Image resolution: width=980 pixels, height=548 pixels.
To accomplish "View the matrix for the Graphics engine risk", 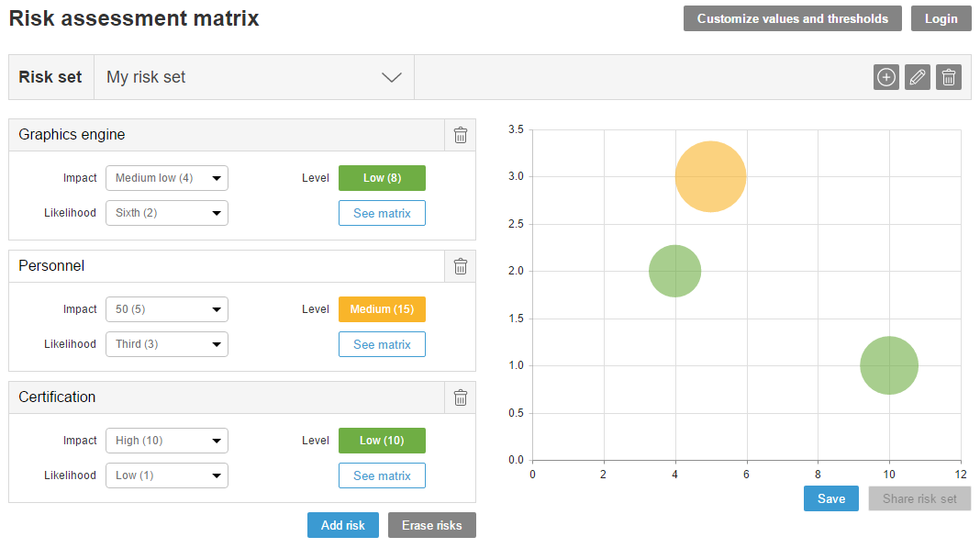I will [x=382, y=213].
